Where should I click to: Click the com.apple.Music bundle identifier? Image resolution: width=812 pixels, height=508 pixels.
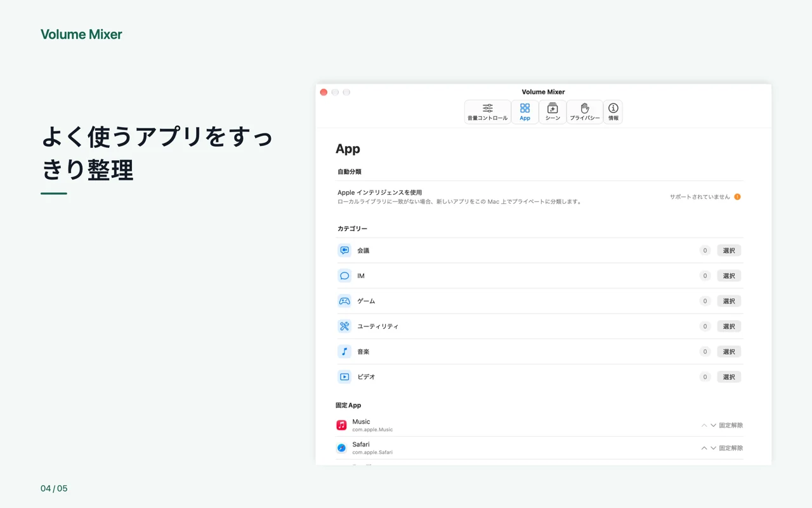[x=372, y=430]
